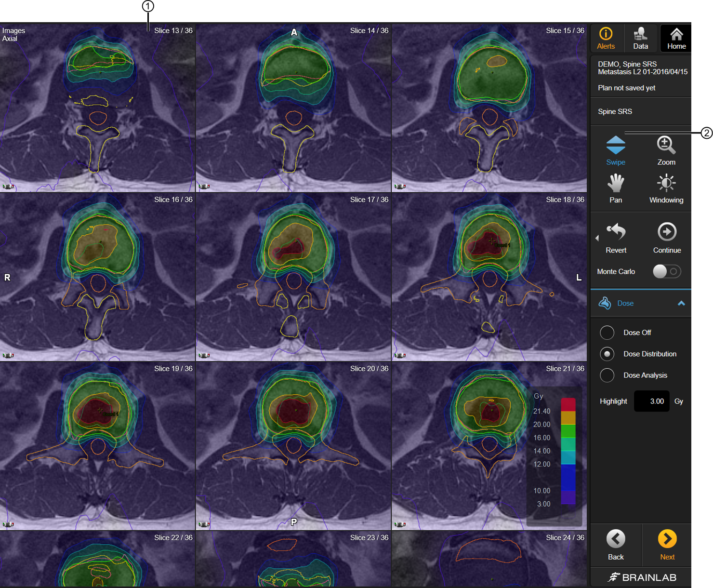Select the Dose Distribution option
The height and width of the screenshot is (588, 713).
[607, 354]
